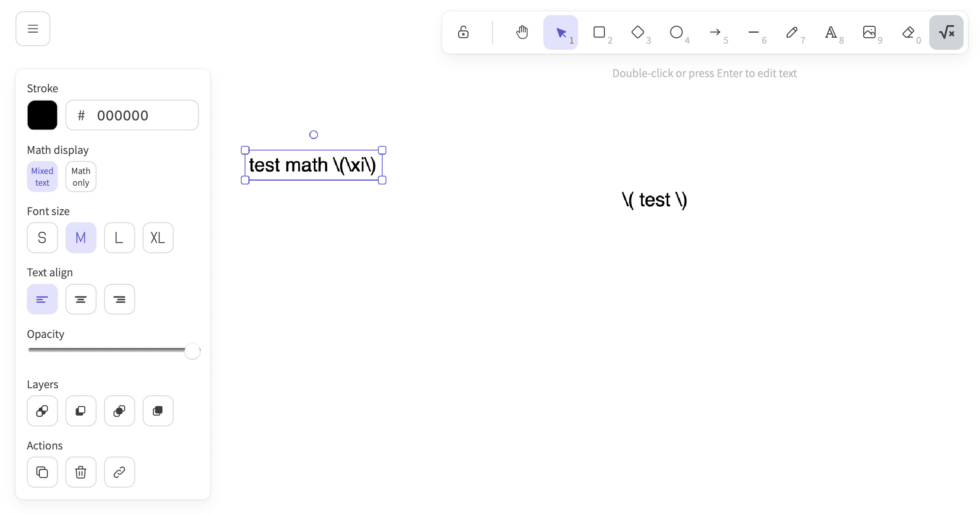980x514 pixels.
Task: Open the hamburger menu
Action: pos(32,29)
